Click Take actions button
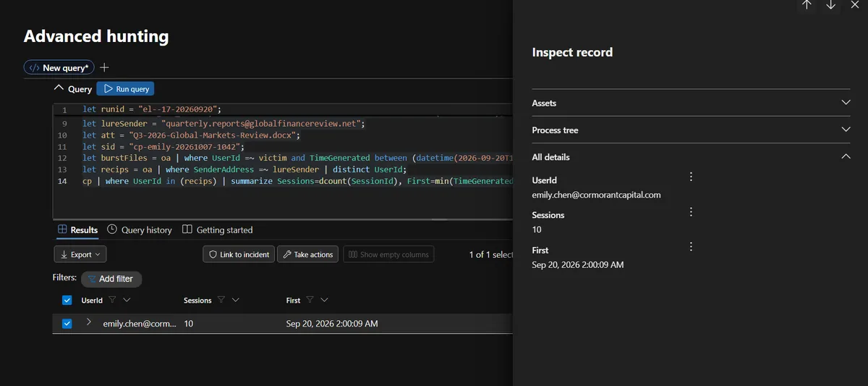This screenshot has width=868, height=386. click(307, 254)
